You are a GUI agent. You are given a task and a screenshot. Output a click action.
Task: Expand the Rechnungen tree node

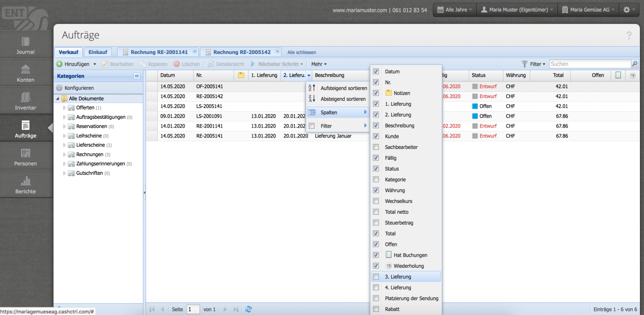point(64,154)
